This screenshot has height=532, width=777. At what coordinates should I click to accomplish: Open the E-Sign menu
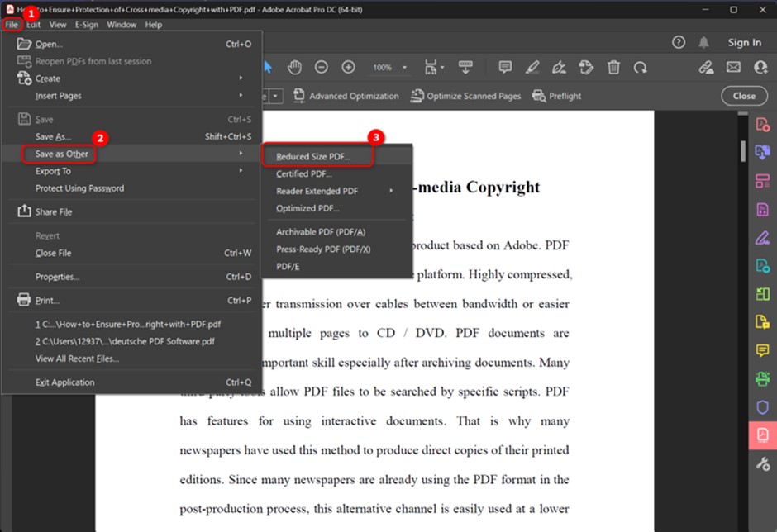pos(87,25)
